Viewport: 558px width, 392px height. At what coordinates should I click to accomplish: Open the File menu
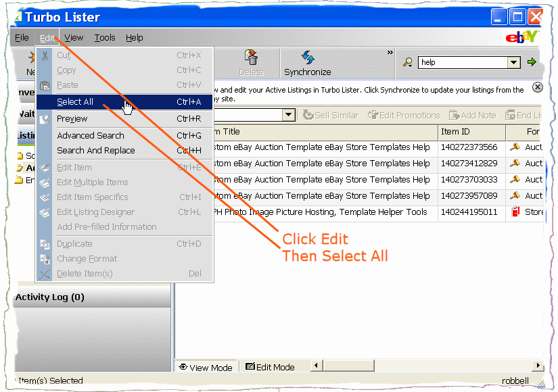(22, 38)
